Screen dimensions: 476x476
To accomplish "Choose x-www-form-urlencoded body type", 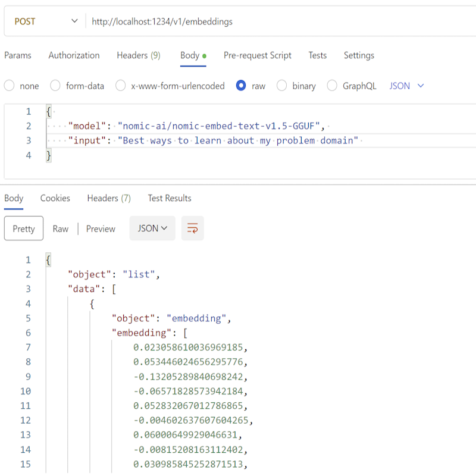I will pyautogui.click(x=120, y=86).
